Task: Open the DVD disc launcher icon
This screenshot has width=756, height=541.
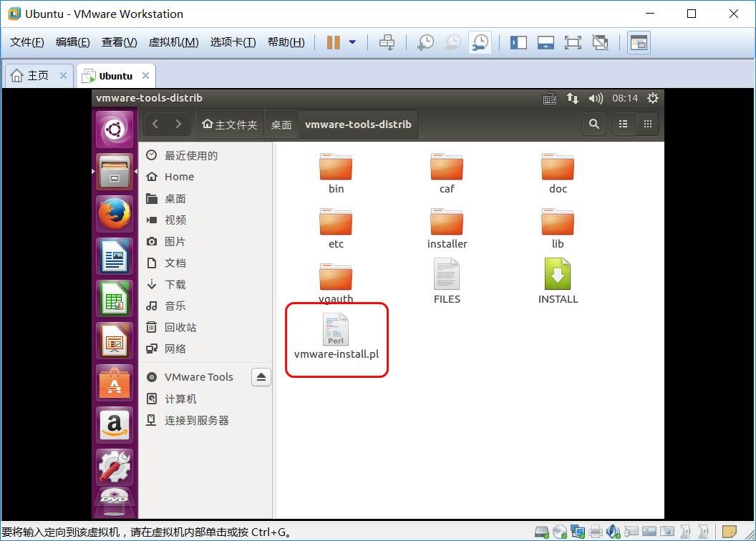Action: click(x=115, y=503)
